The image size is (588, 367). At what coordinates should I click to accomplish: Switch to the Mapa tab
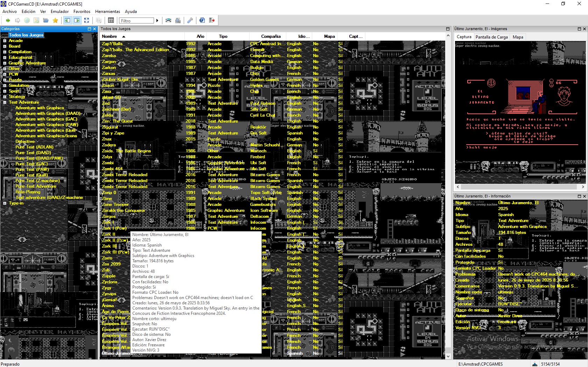tap(518, 37)
